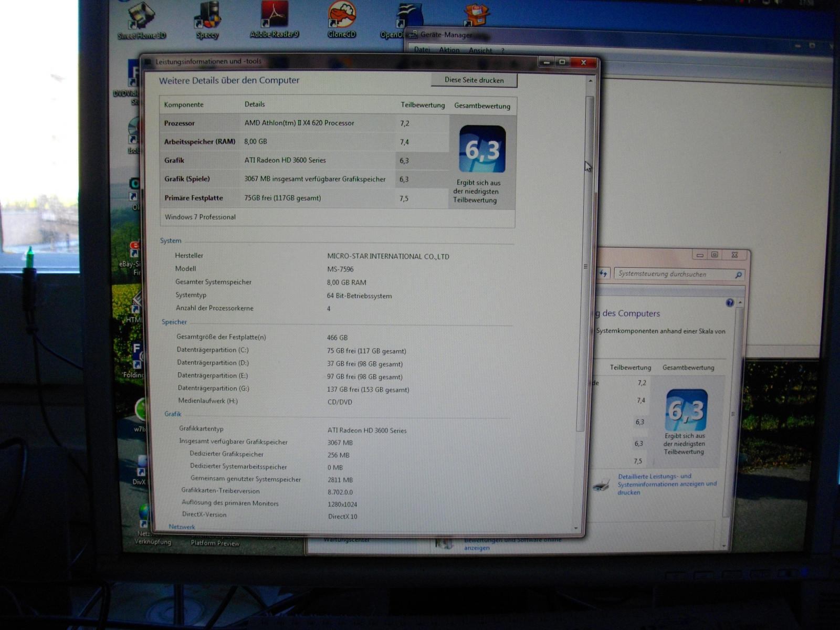The height and width of the screenshot is (630, 840).
Task: Launch the CloneCD desktop shortcut
Action: 342,20
